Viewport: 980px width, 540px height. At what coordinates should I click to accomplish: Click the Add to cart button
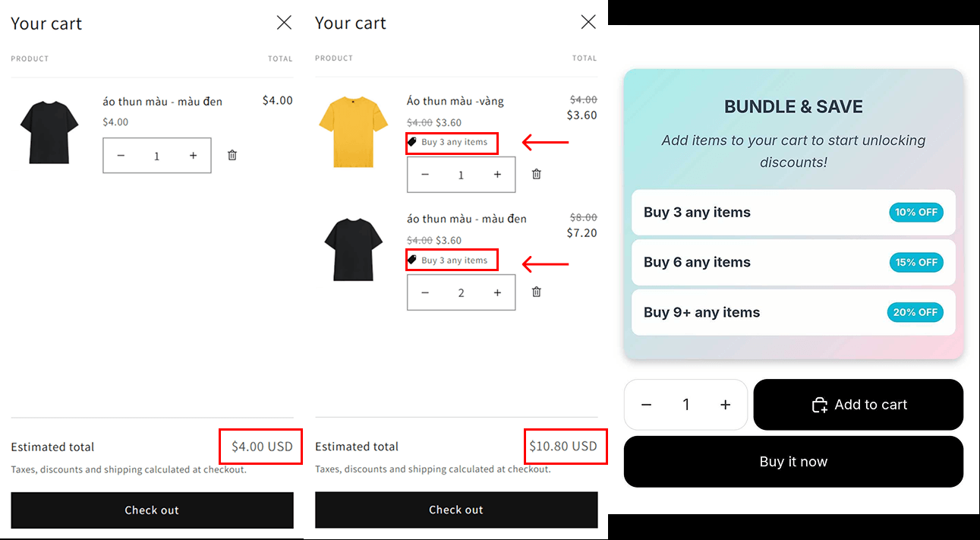[x=859, y=404]
